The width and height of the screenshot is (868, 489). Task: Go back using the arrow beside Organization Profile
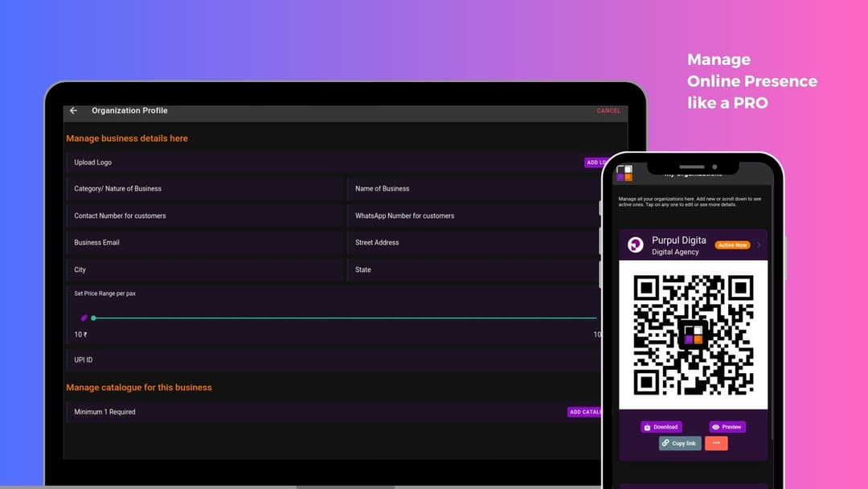(73, 111)
